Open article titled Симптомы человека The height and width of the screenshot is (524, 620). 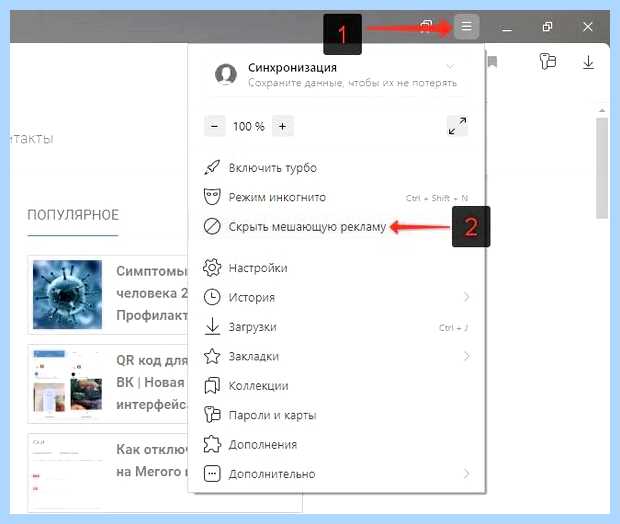point(152,293)
